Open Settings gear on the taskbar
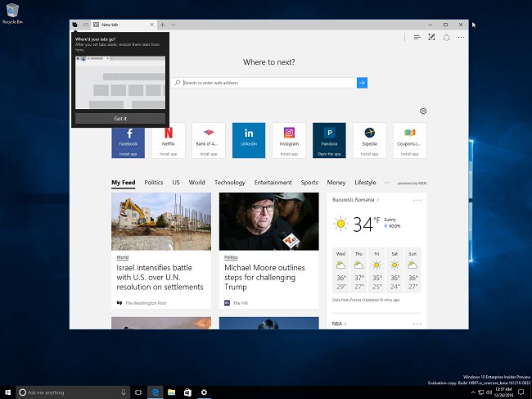 pyautogui.click(x=204, y=392)
